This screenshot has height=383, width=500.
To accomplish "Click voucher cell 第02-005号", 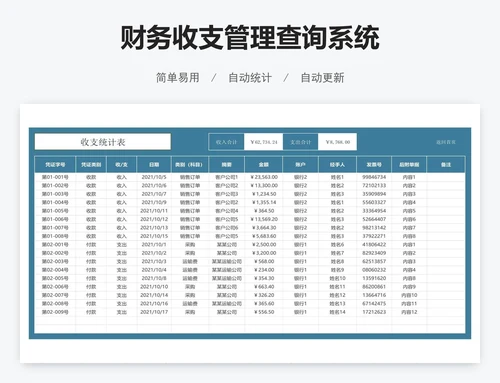I will click(x=55, y=278).
